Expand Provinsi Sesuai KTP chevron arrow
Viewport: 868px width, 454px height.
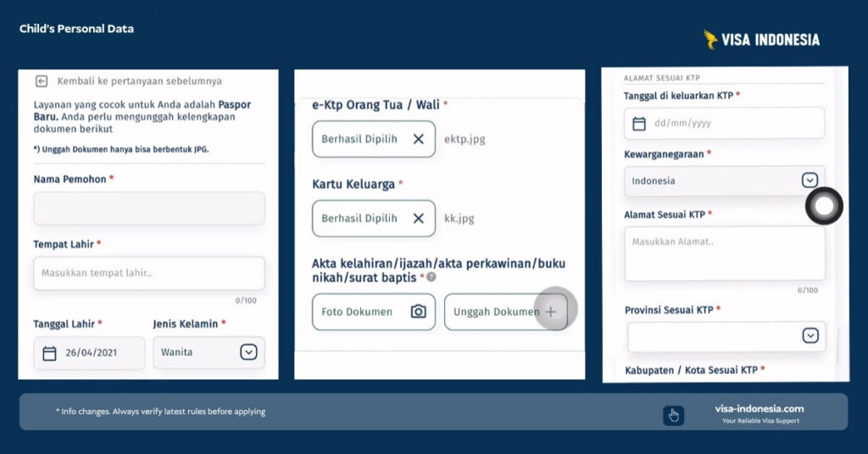[810, 335]
